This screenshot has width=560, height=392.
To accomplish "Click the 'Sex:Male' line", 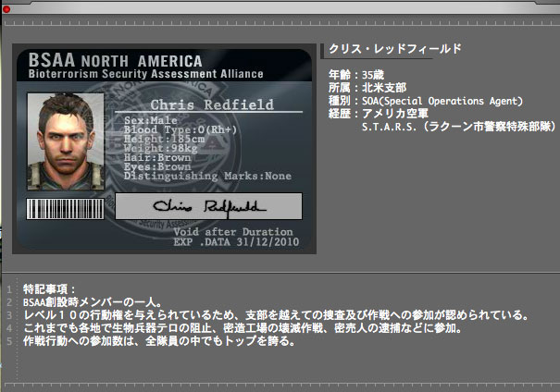I will [150, 120].
